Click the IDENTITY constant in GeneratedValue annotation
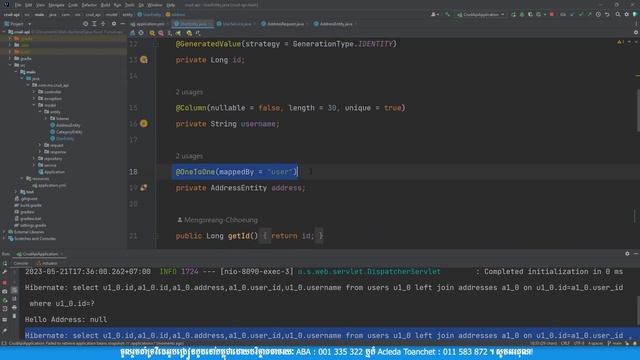 [375, 44]
